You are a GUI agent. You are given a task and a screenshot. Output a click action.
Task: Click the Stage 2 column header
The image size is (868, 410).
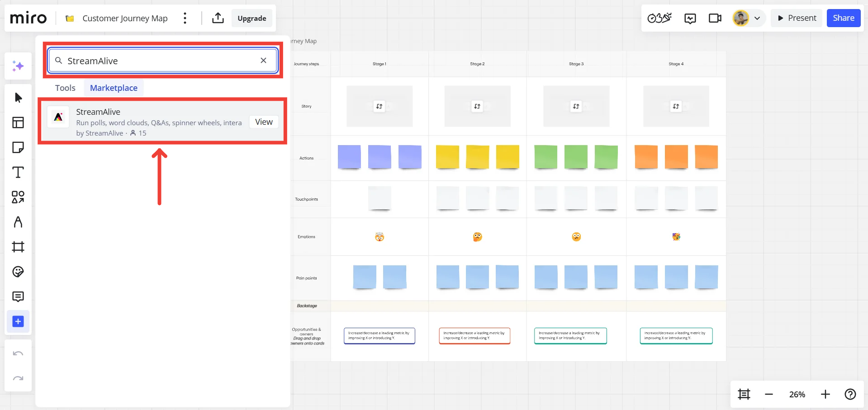coord(477,64)
